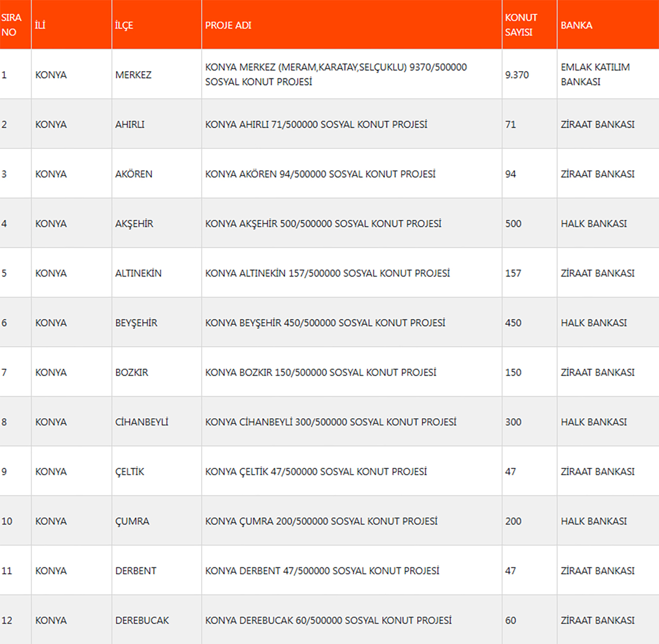The height and width of the screenshot is (644, 659).
Task: Select the İLÇE column header
Action: pos(124,25)
